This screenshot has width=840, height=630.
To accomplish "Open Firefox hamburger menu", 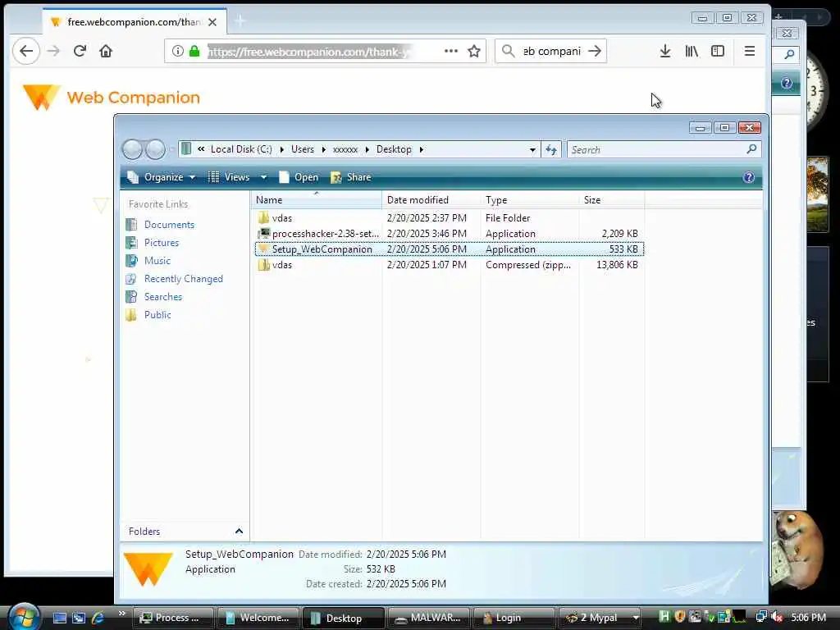I will (750, 52).
